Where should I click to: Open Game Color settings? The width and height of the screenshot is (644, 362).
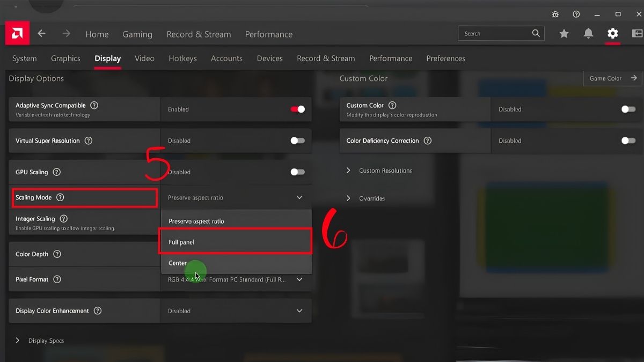click(x=612, y=78)
